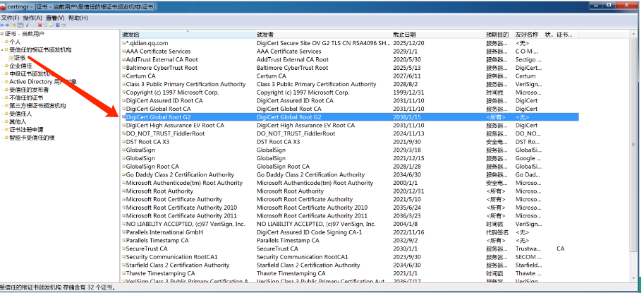Click certificate icon beside SecureTrust CA
The width and height of the screenshot is (644, 293).
coord(123,249)
